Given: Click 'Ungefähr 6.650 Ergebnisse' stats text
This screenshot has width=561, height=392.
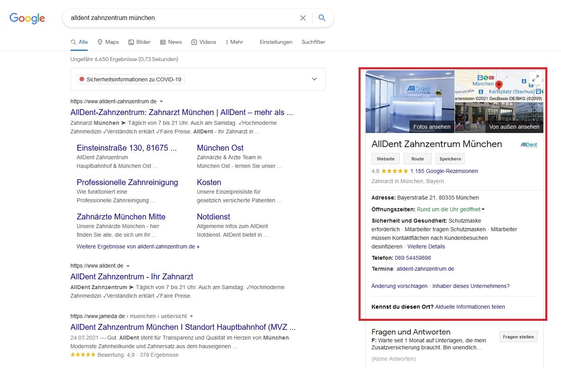Looking at the screenshot, I should [x=124, y=59].
